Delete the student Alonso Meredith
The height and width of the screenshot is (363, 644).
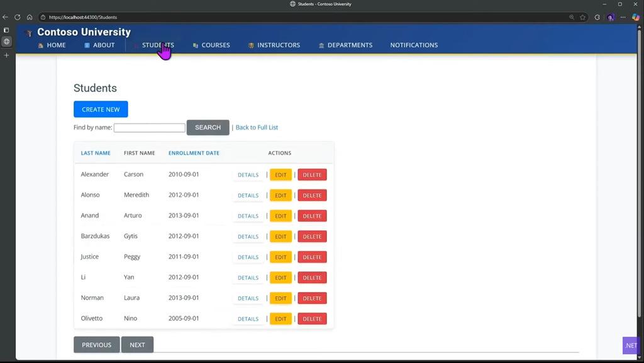click(x=312, y=196)
